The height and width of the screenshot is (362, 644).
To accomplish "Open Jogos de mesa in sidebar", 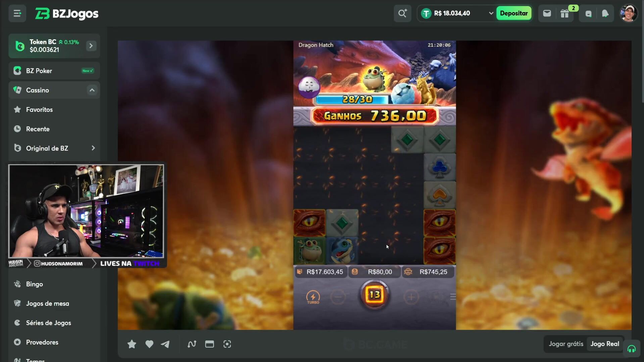I will tap(54, 304).
